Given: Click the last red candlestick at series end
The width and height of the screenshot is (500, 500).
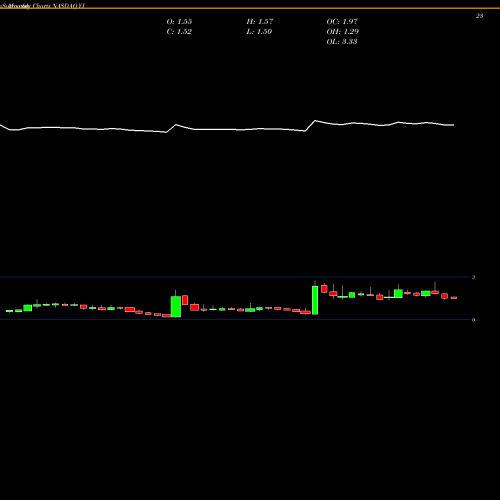Looking at the screenshot, I should click(x=454, y=298).
